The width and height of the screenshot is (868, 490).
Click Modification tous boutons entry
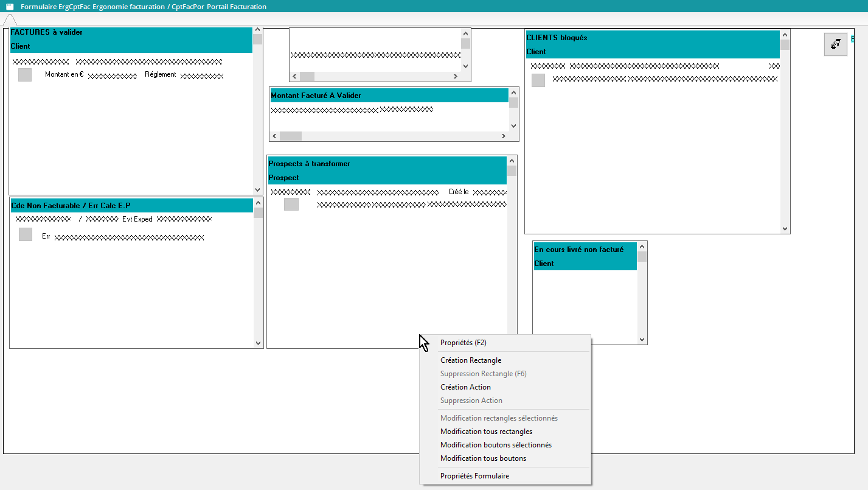pos(483,458)
